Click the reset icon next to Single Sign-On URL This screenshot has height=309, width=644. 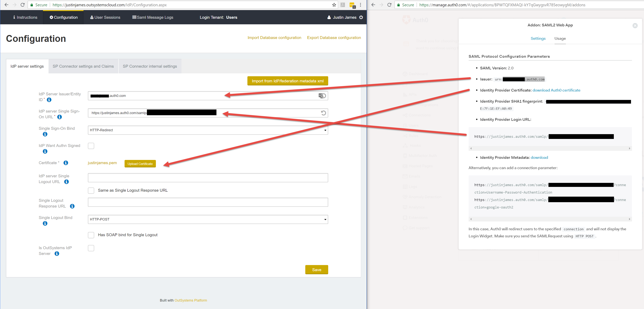[323, 113]
